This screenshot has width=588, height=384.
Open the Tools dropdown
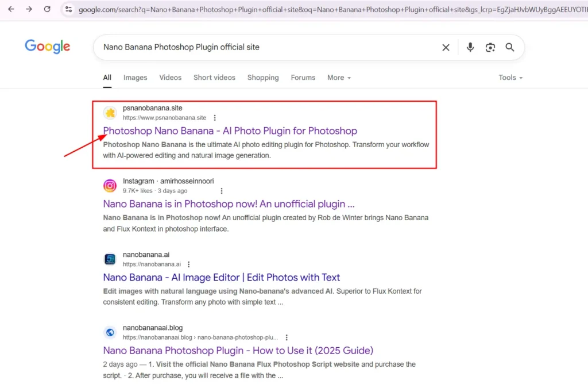point(510,78)
